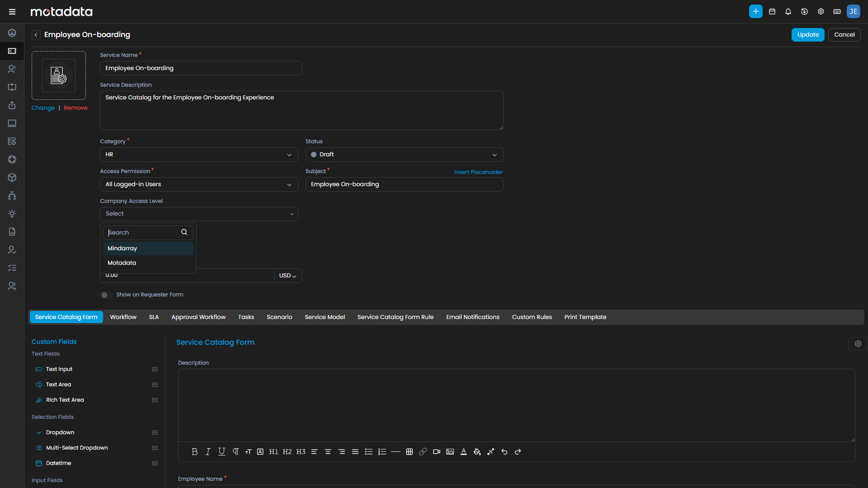Click the Insert Image icon in the editor toolbar
The image size is (868, 488).
(x=450, y=451)
